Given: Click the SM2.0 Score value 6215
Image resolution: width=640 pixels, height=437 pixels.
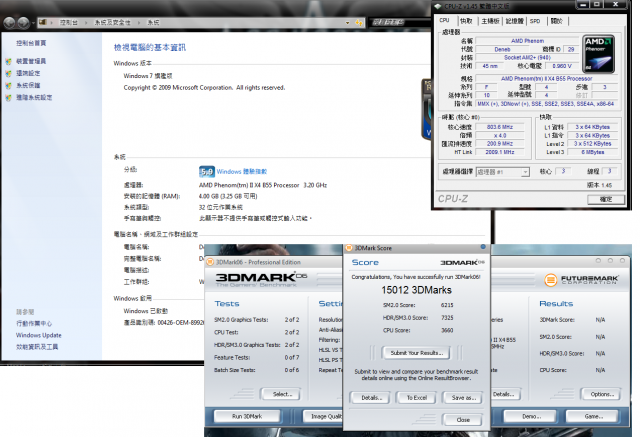Looking at the screenshot, I should point(447,305).
